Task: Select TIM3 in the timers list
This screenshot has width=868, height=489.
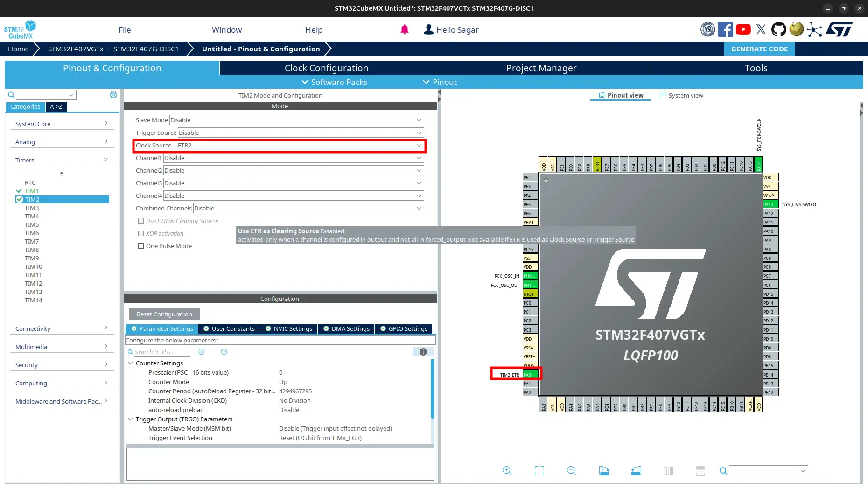Action: tap(32, 208)
